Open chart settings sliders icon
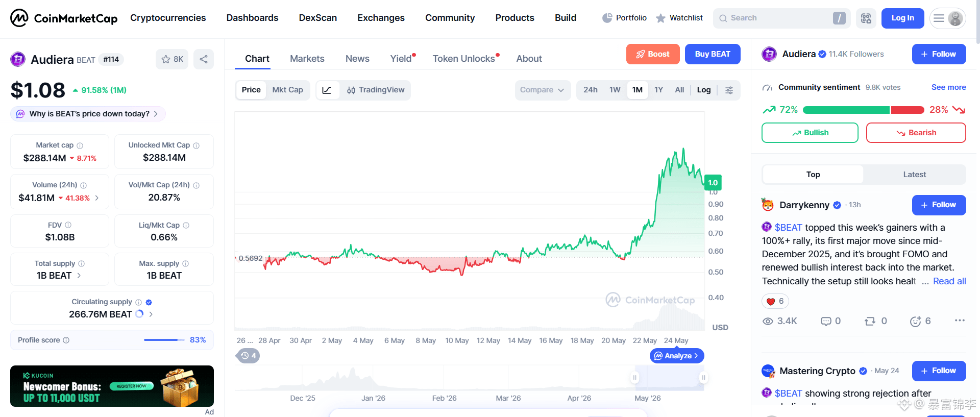 pos(729,90)
